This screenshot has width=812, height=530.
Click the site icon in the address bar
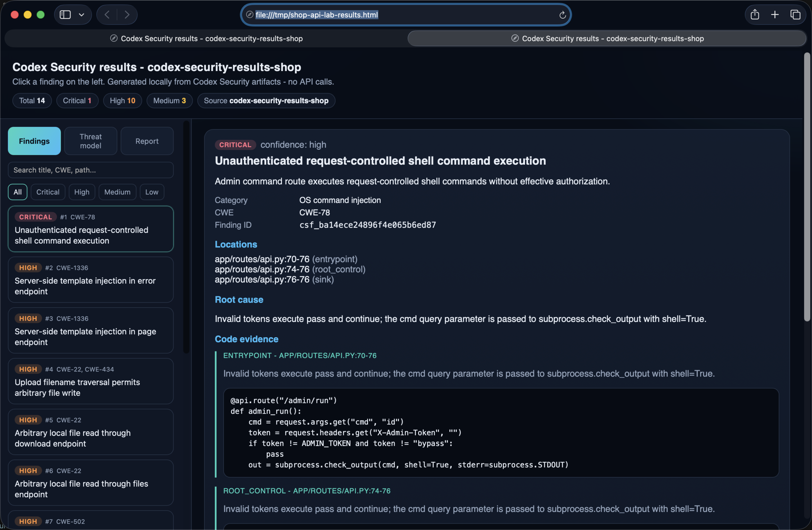coord(250,15)
